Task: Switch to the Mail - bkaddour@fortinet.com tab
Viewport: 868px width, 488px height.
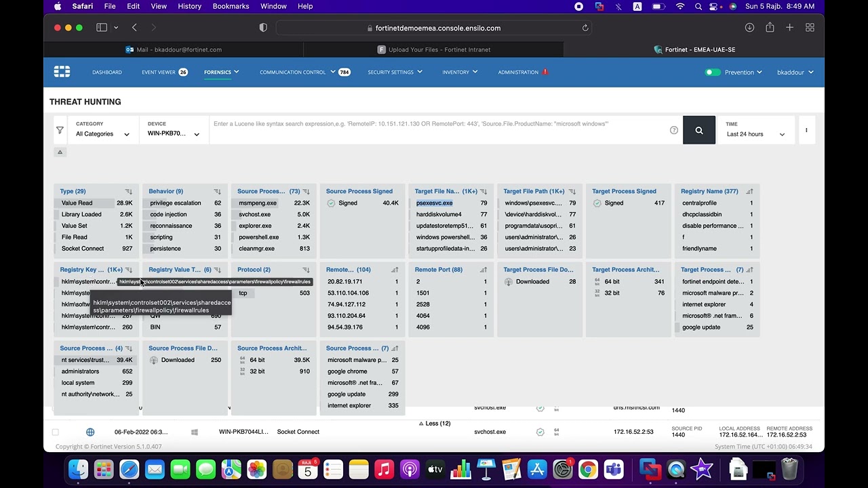Action: coord(174,49)
